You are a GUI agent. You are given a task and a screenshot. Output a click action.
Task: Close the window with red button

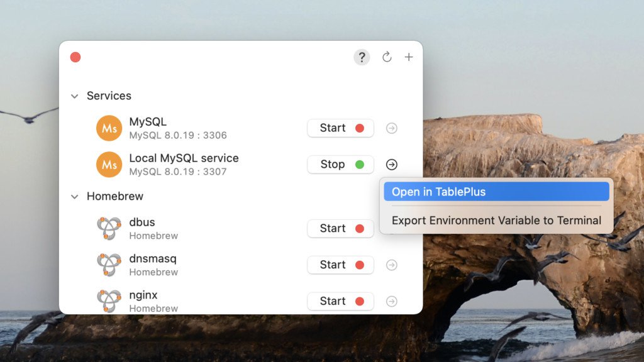(75, 57)
